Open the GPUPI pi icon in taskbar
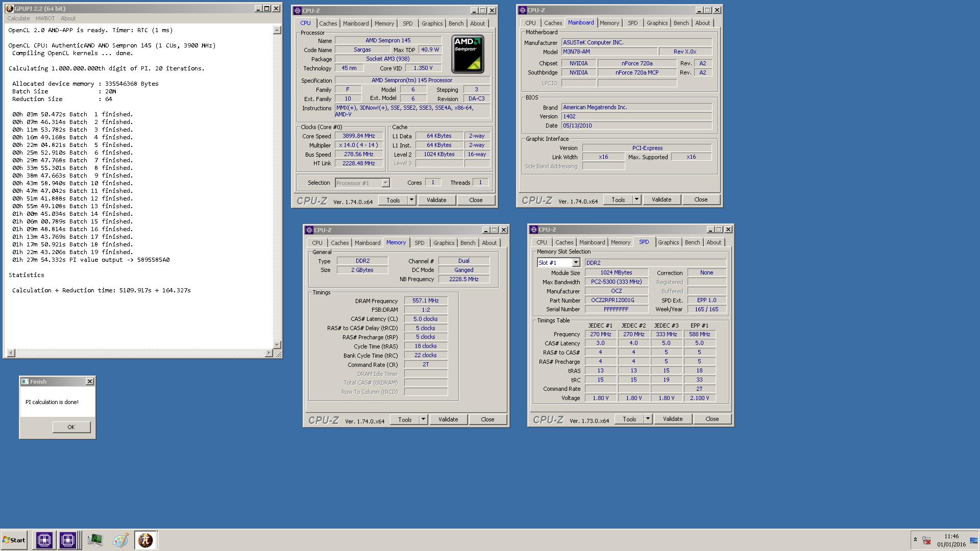The height and width of the screenshot is (551, 980). tap(145, 540)
